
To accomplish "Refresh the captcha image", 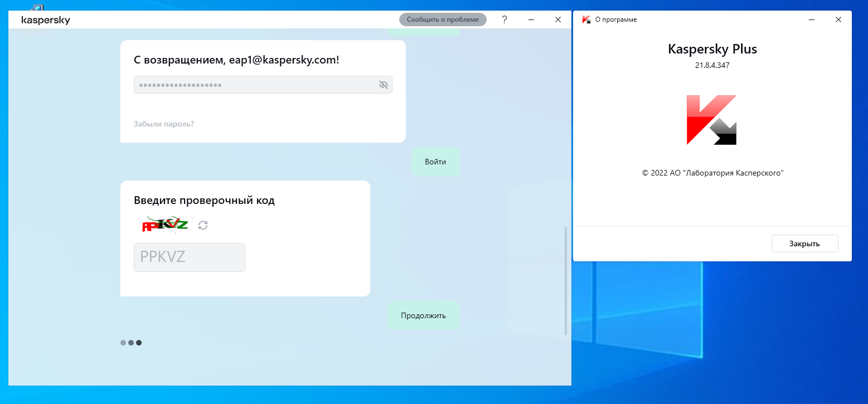I will (203, 225).
